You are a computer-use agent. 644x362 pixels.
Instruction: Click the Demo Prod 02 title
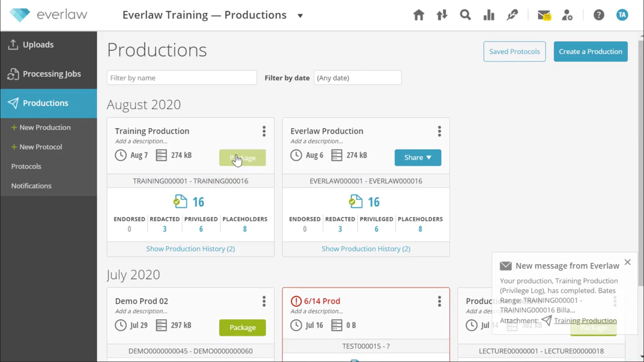[x=142, y=301]
